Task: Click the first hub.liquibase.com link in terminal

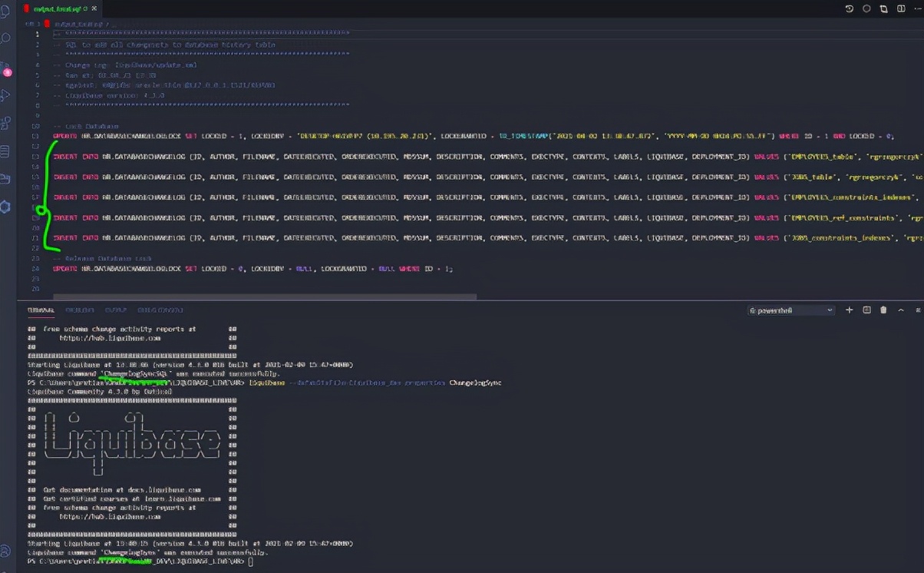Action: click(x=111, y=338)
